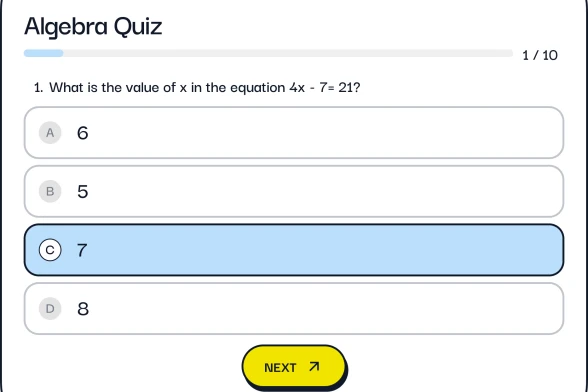This screenshot has height=392, width=588.
Task: Go to the next question with NEXT
Action: 294,367
